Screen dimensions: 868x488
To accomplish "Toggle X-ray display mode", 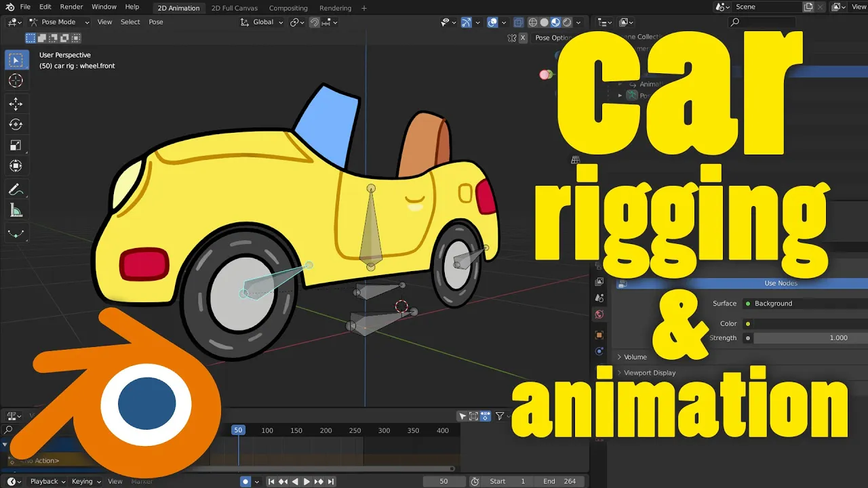I will pyautogui.click(x=518, y=22).
